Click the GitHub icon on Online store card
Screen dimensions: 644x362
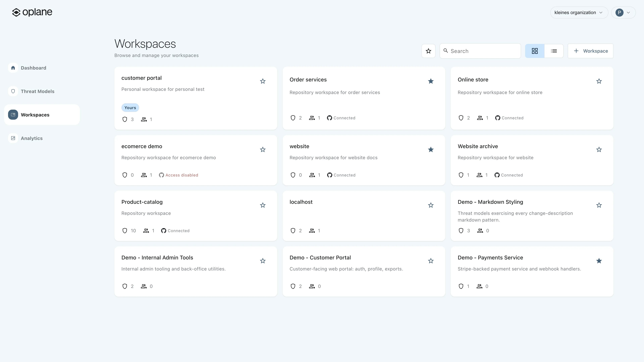(x=498, y=118)
